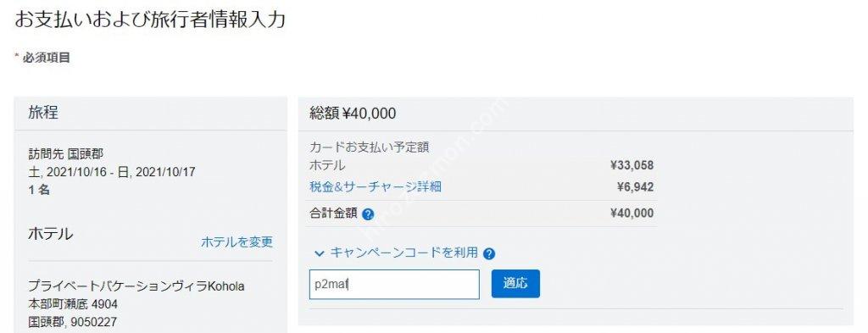The image size is (868, 333).
Task: Click the page title お支払いおよび旅行者情報入力
Action: click(149, 20)
